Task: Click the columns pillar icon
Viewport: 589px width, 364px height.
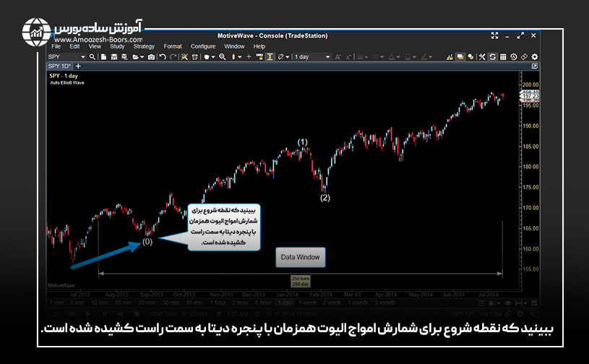Action: [503, 56]
